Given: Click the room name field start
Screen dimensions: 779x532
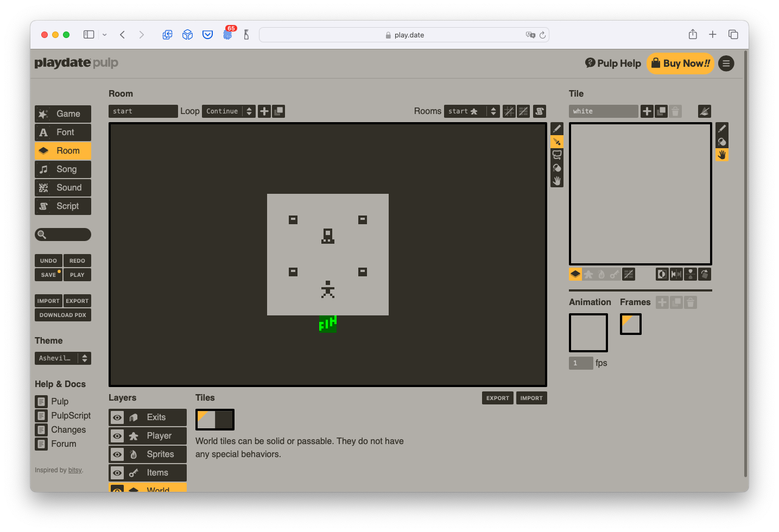Looking at the screenshot, I should (143, 111).
